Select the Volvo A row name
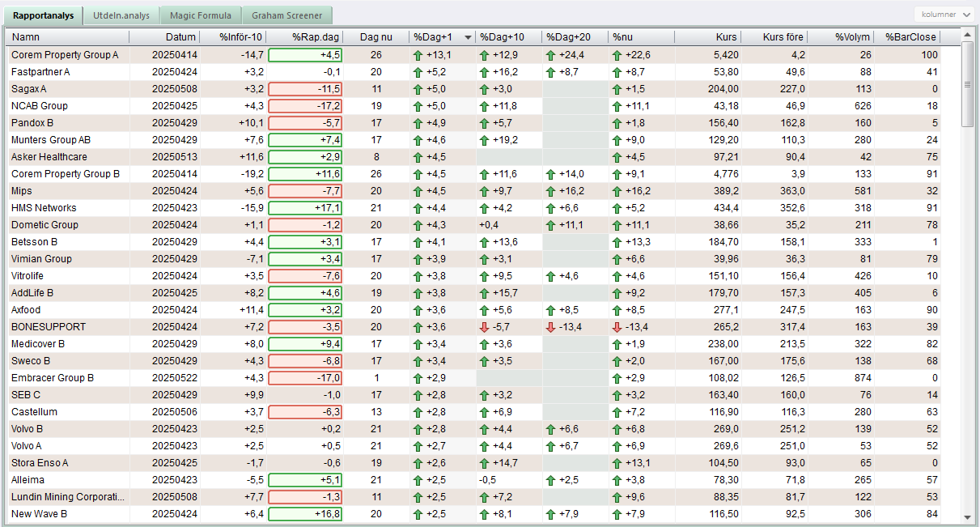The image size is (980, 527). point(28,446)
